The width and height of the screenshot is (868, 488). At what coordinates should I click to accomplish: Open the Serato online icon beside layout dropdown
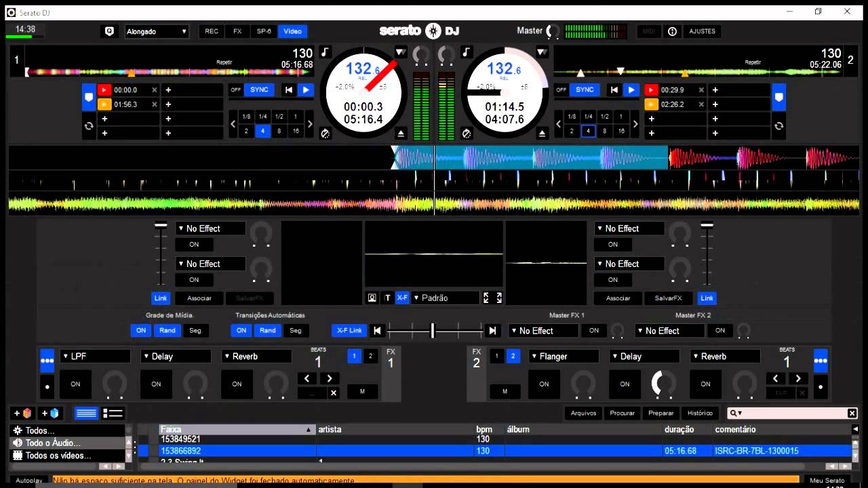tap(109, 31)
